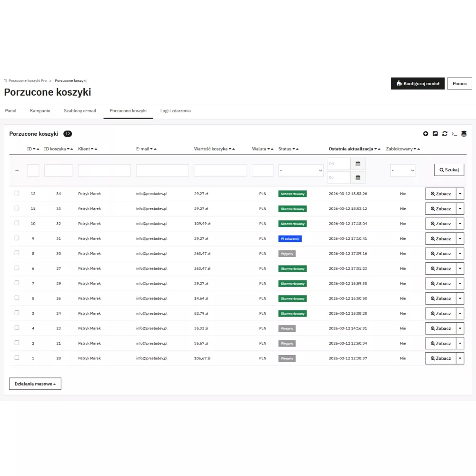Focus the E-mail filter input field
The image size is (476, 476).
(x=162, y=170)
